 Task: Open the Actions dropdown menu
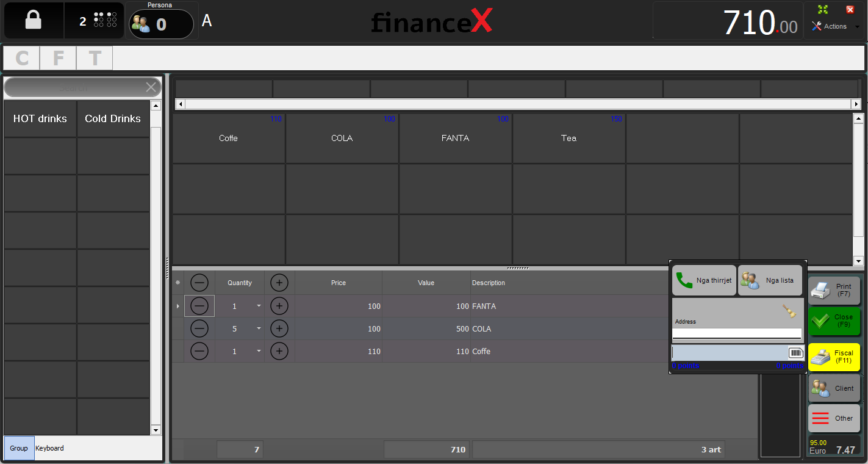point(856,27)
